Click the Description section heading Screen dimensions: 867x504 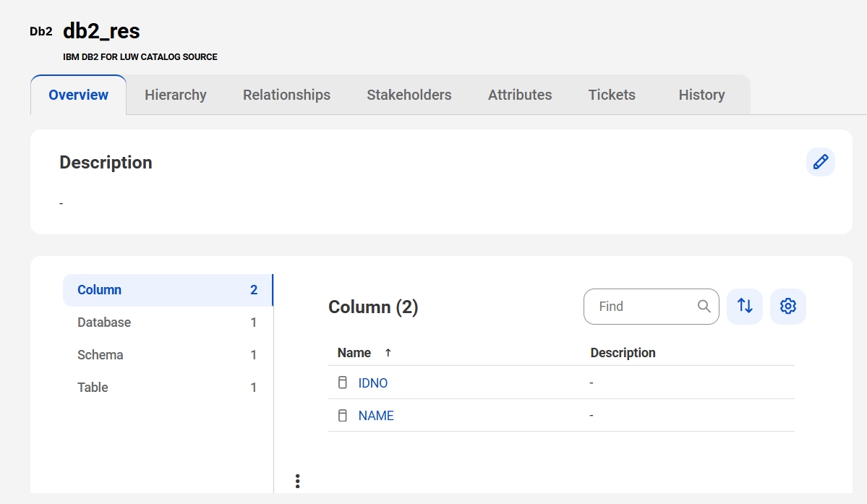106,163
